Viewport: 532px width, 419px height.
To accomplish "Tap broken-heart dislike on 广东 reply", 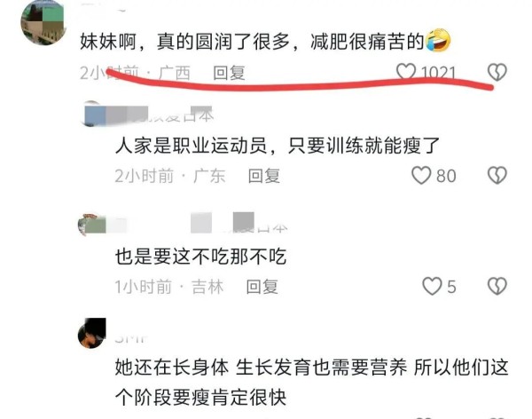I will (497, 176).
